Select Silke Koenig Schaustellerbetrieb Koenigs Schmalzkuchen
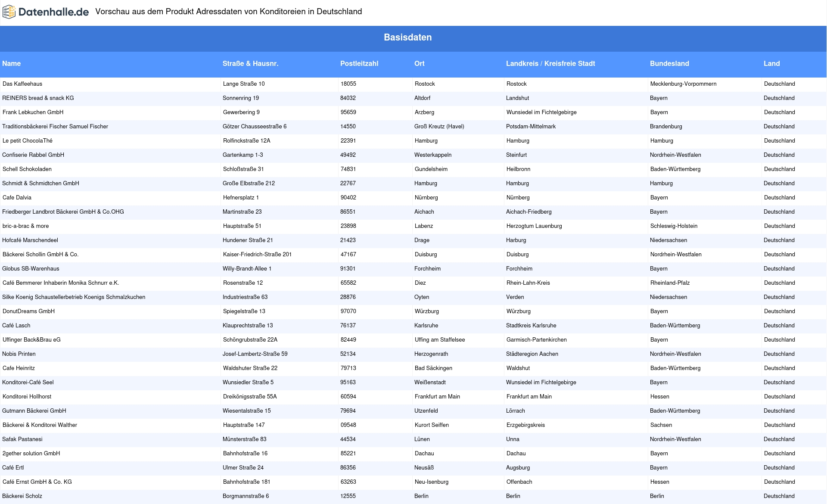Image resolution: width=827 pixels, height=504 pixels. coord(74,297)
